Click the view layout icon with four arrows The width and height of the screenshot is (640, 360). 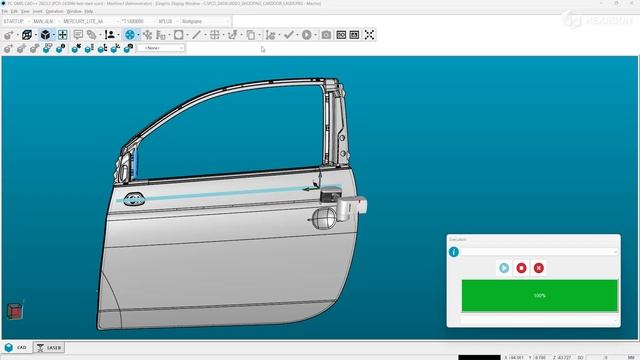click(62, 35)
